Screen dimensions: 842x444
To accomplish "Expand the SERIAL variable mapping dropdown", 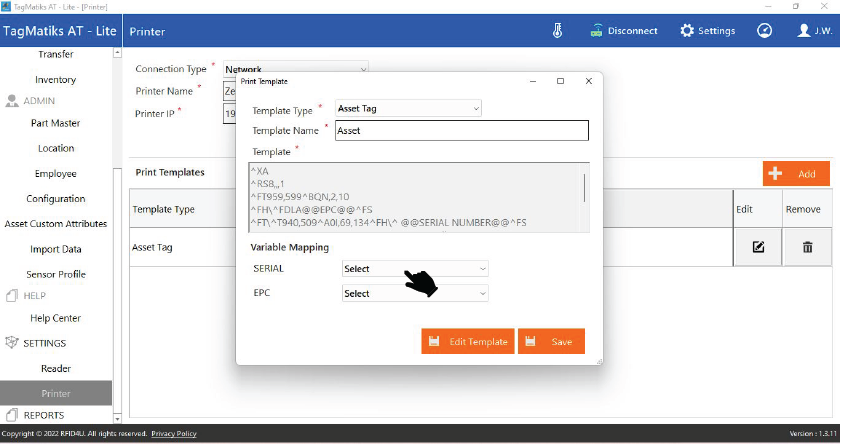I will click(415, 269).
